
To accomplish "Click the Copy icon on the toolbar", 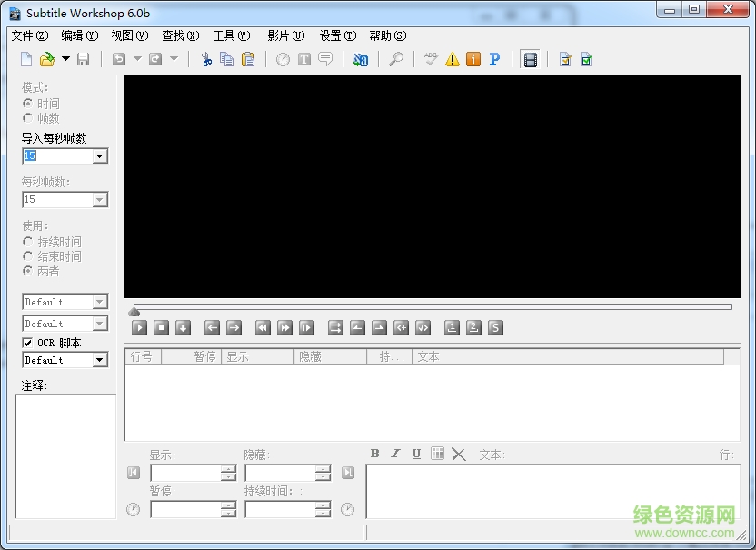I will click(225, 58).
